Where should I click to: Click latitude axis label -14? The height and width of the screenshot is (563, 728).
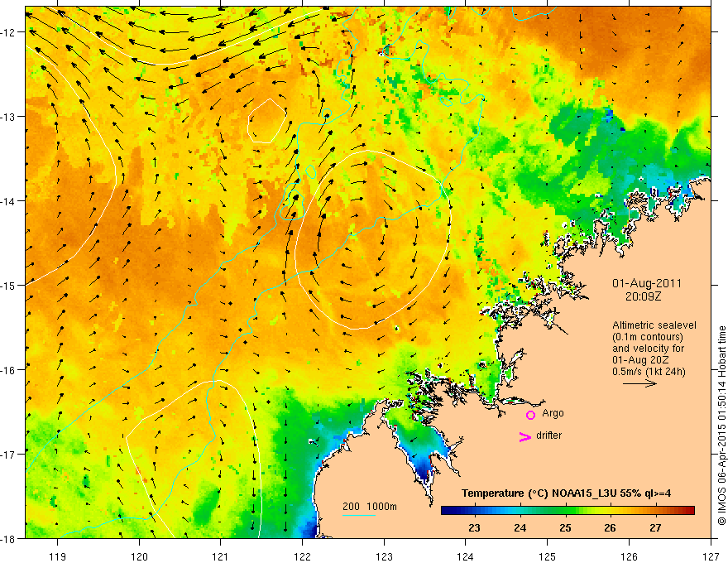pos(9,201)
